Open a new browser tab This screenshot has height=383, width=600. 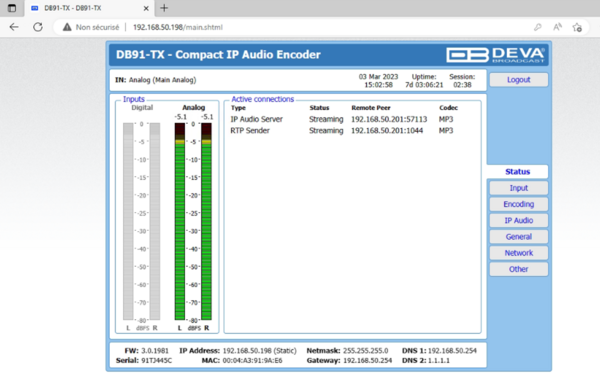(x=164, y=8)
